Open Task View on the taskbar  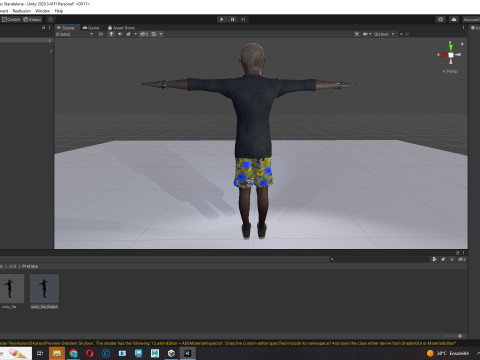click(x=40, y=353)
